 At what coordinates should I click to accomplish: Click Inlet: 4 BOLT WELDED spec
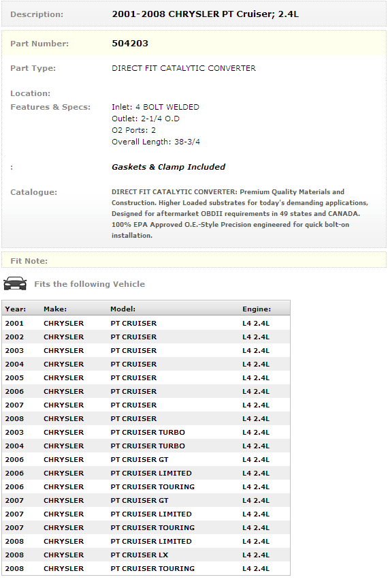pyautogui.click(x=155, y=107)
